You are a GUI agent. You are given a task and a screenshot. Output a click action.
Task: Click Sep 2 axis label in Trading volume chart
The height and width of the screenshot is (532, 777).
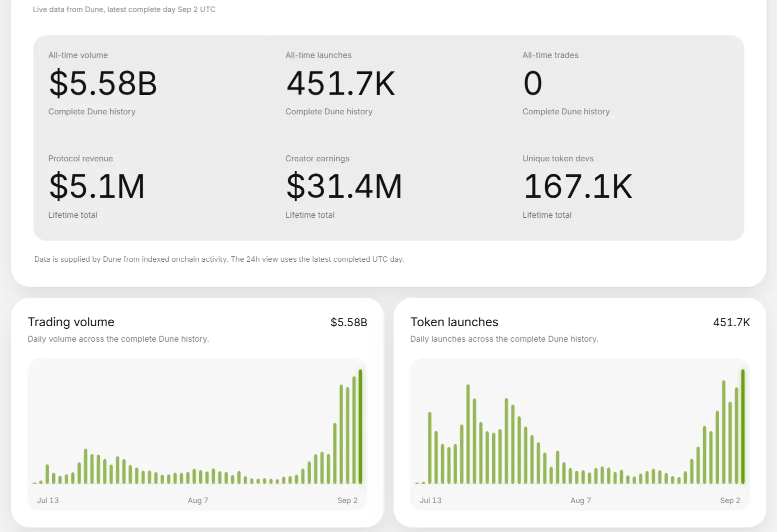pos(347,501)
